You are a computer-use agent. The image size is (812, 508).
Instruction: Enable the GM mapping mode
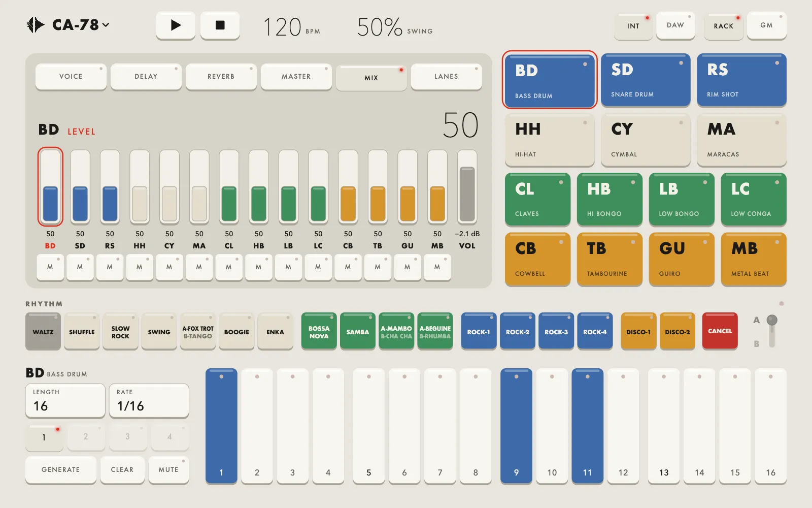click(x=767, y=25)
